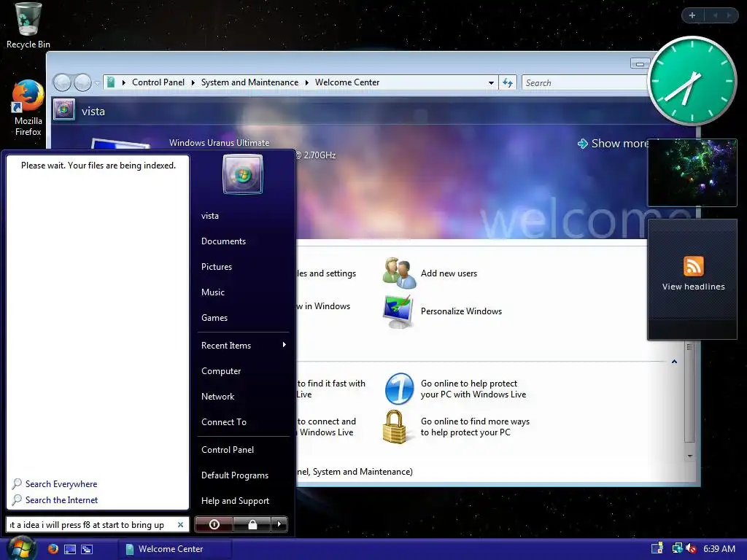
Task: Click the Windows Sidebar tray icon
Action: [x=657, y=548]
